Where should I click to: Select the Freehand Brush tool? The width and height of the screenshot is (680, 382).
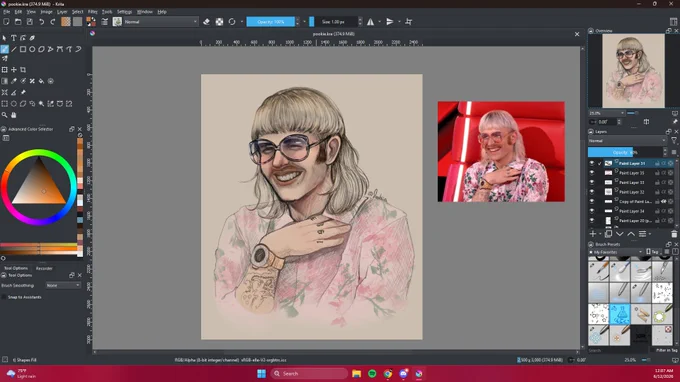pyautogui.click(x=4, y=49)
